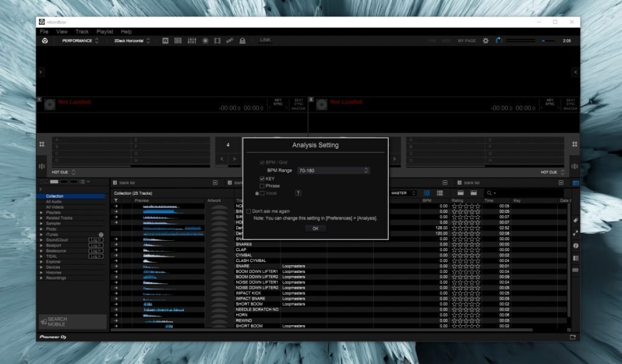
Task: Open the Playlist menu
Action: 104,32
